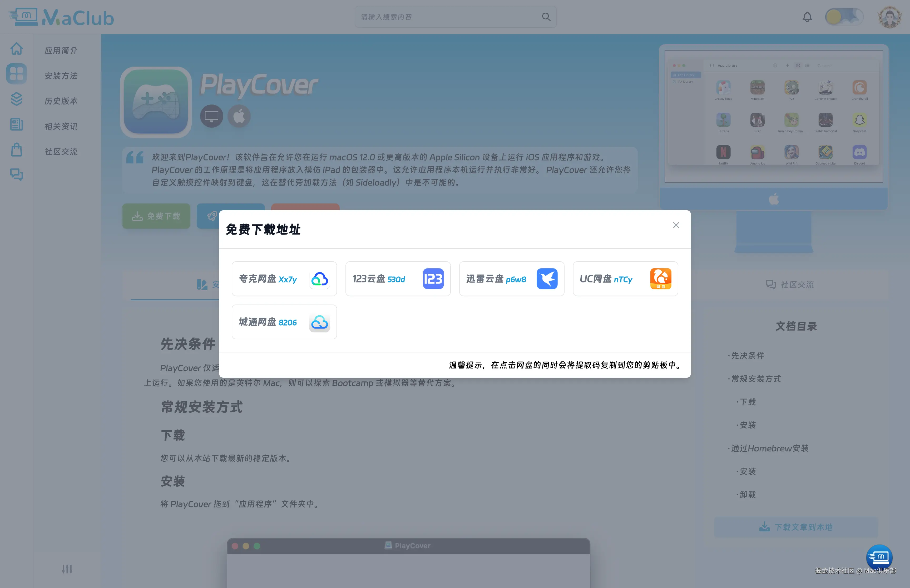Open 安装方法 via the grid icon
This screenshot has width=910, height=588.
(16, 74)
